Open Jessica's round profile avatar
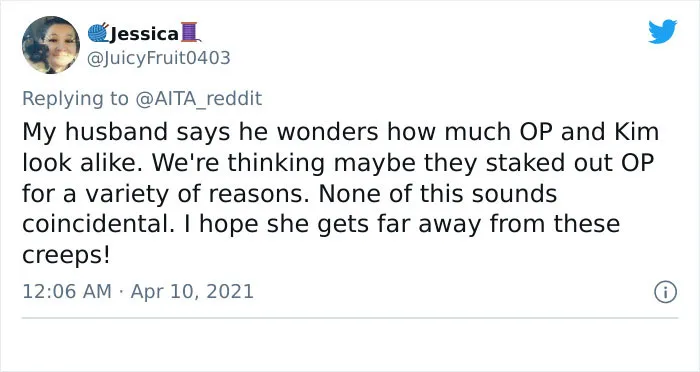Viewport: 700px width, 372px height. tap(51, 45)
